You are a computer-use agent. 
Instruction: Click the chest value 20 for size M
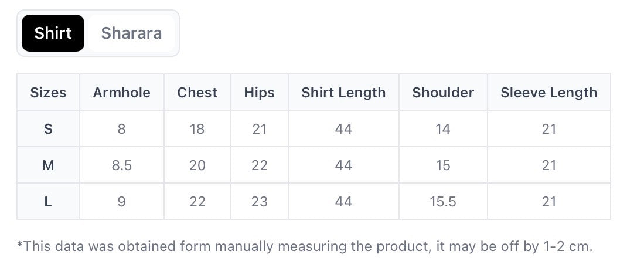pos(197,165)
